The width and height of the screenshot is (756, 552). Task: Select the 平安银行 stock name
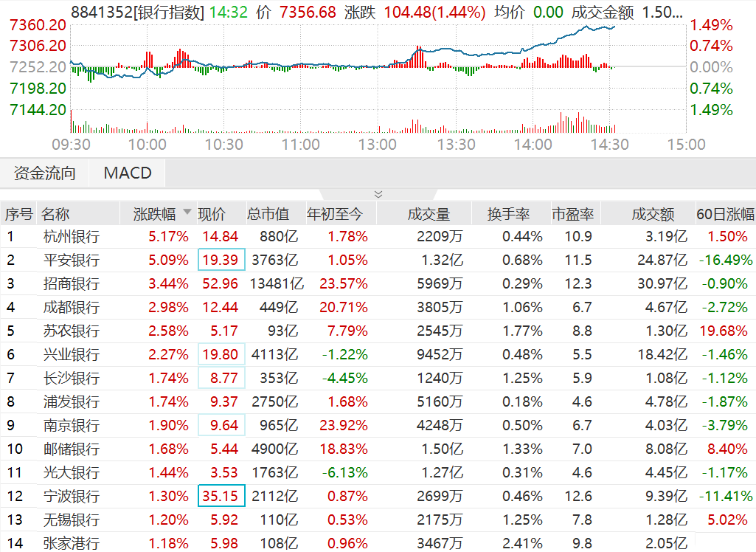point(72,260)
